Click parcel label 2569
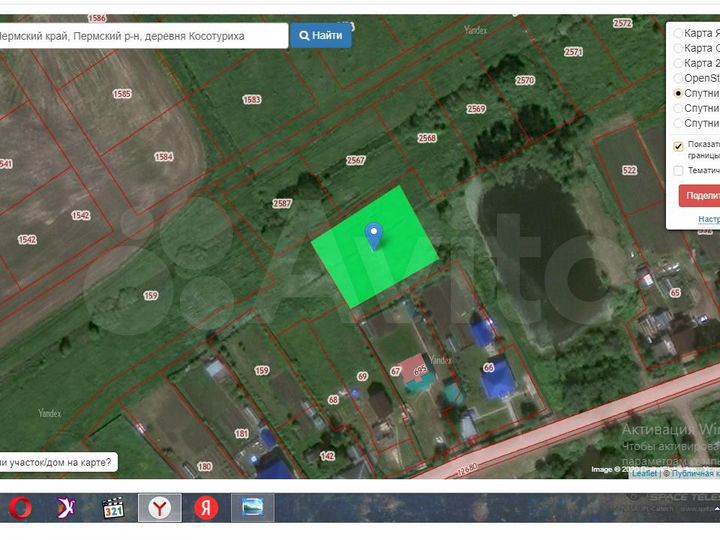The height and width of the screenshot is (540, 720). click(x=476, y=109)
